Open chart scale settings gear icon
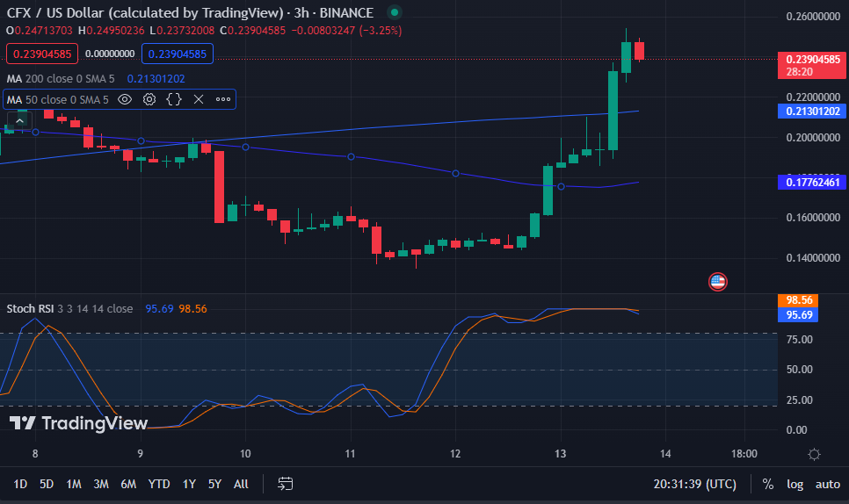Image resolution: width=849 pixels, height=504 pixels. click(814, 454)
